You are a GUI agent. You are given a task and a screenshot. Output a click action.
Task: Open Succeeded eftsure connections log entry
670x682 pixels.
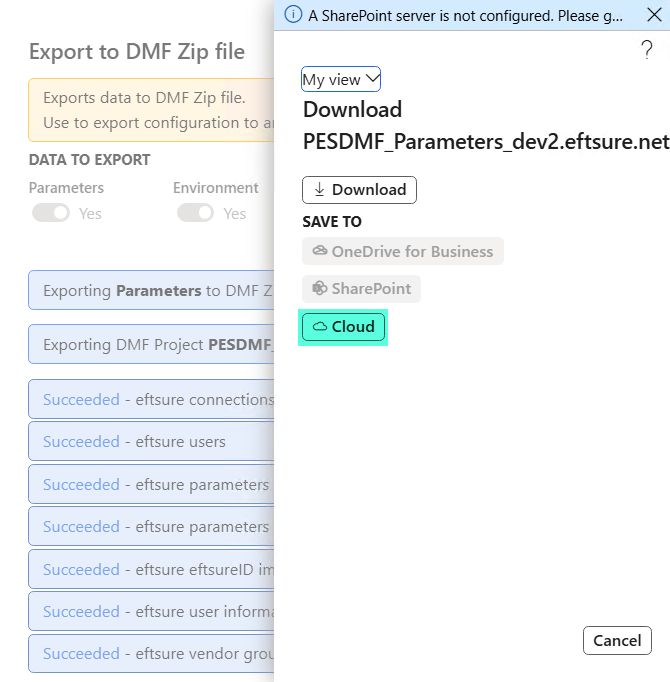click(151, 399)
